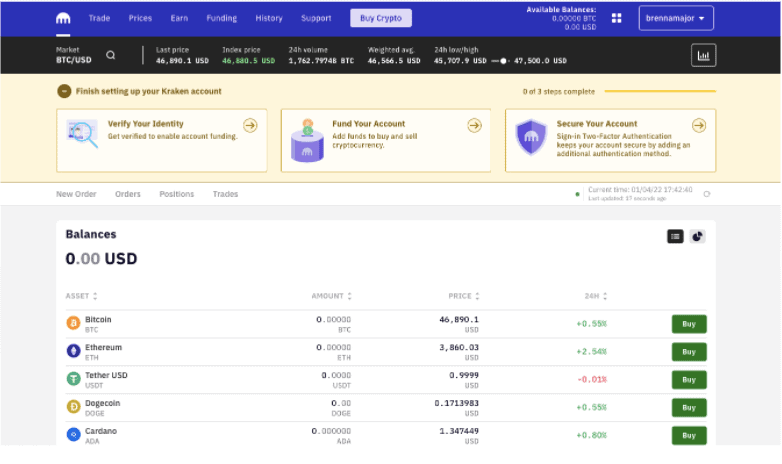Click the Ethereum price 3,860.03

coord(459,347)
